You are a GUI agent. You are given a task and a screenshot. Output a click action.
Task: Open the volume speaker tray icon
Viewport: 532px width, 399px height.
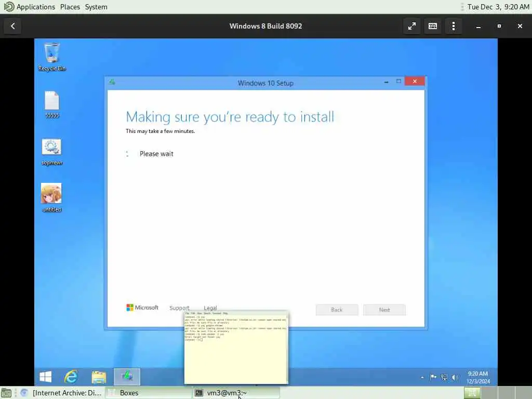455,377
